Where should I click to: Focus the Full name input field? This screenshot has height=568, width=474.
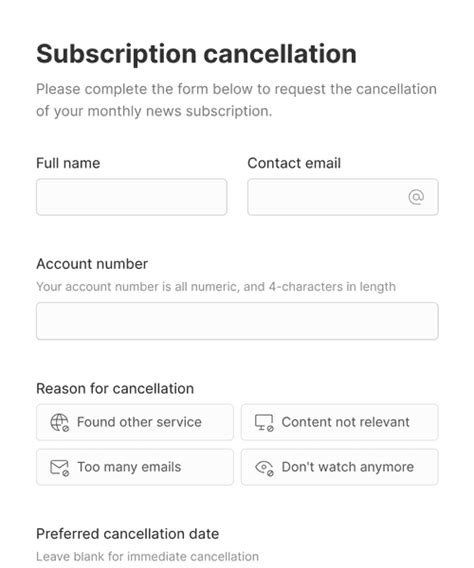tap(131, 197)
